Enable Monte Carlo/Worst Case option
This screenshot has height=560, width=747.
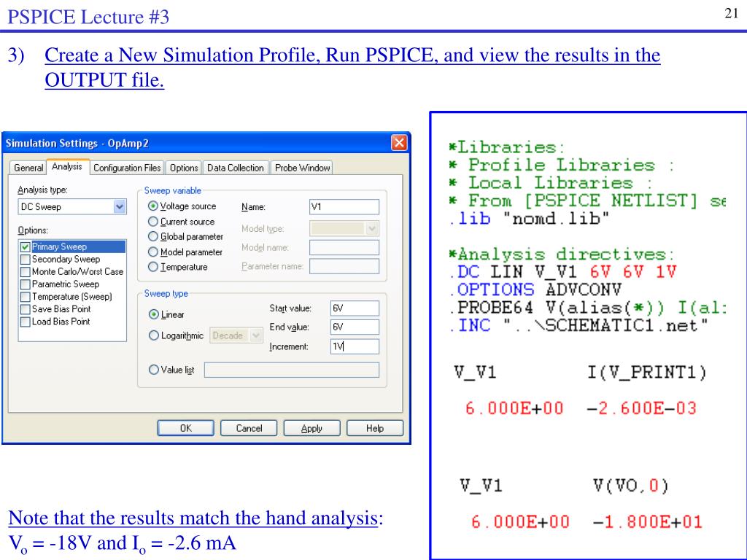coord(26,272)
